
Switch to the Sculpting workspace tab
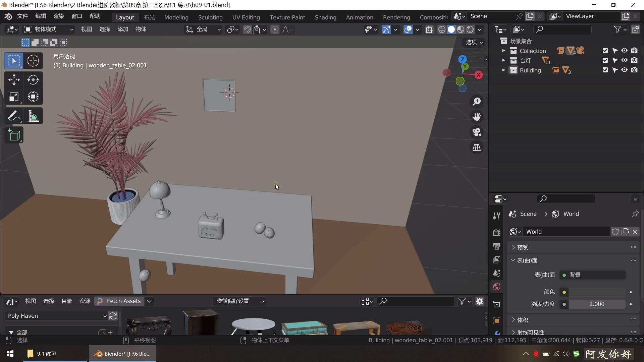tap(210, 17)
